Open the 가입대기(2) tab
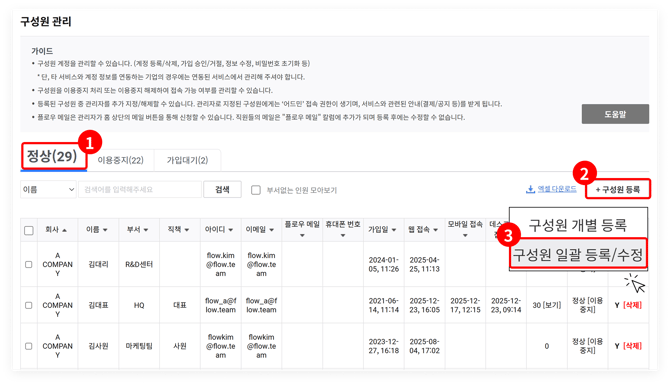The image size is (670, 385). click(x=187, y=160)
